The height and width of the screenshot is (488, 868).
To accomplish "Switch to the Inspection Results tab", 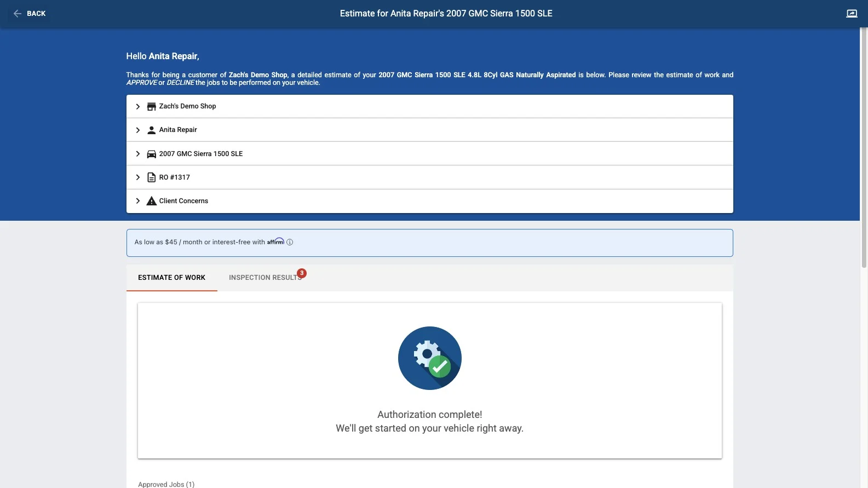I will click(x=265, y=278).
